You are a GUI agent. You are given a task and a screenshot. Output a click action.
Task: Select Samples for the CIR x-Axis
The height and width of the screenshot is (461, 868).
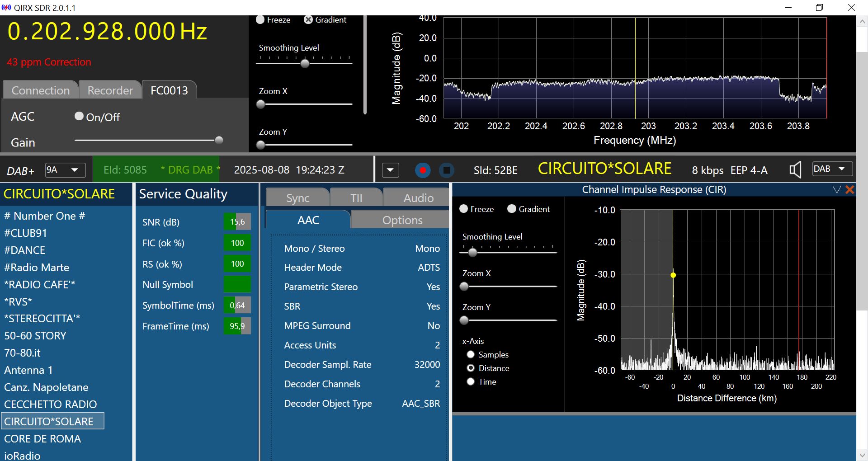471,355
